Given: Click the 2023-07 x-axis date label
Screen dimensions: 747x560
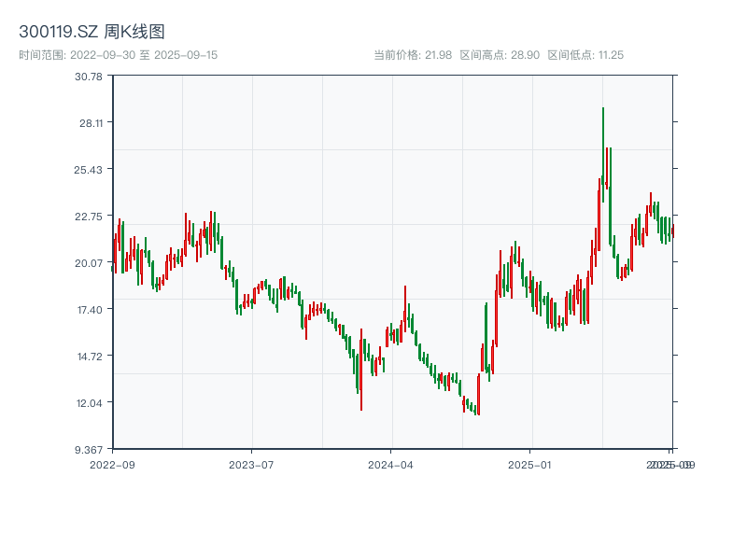Looking at the screenshot, I should point(252,464).
